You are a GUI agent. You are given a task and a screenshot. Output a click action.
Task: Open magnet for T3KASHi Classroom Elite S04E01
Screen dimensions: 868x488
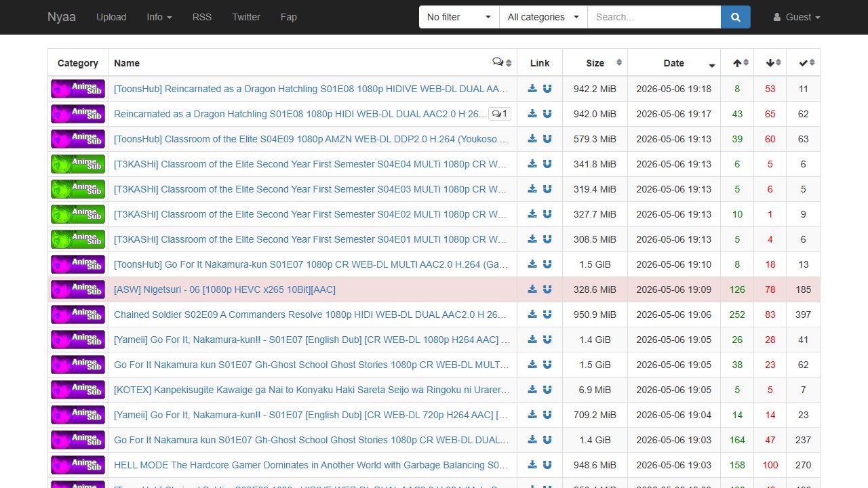(547, 239)
